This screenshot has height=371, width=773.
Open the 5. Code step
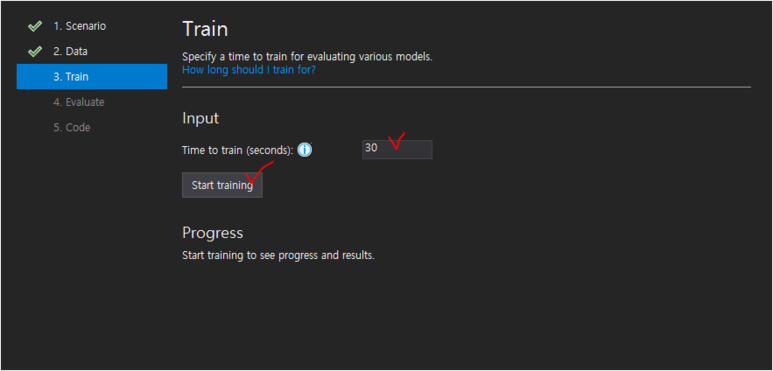(x=72, y=128)
